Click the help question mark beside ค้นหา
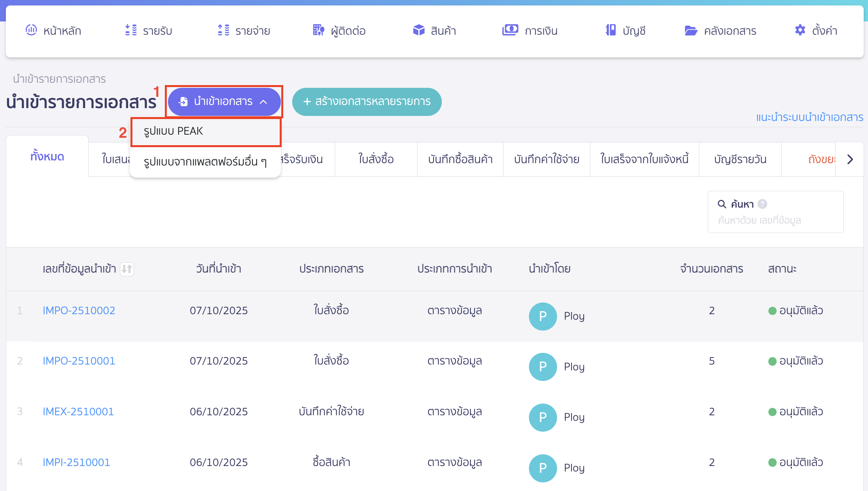The height and width of the screenshot is (491, 868). pos(762,203)
